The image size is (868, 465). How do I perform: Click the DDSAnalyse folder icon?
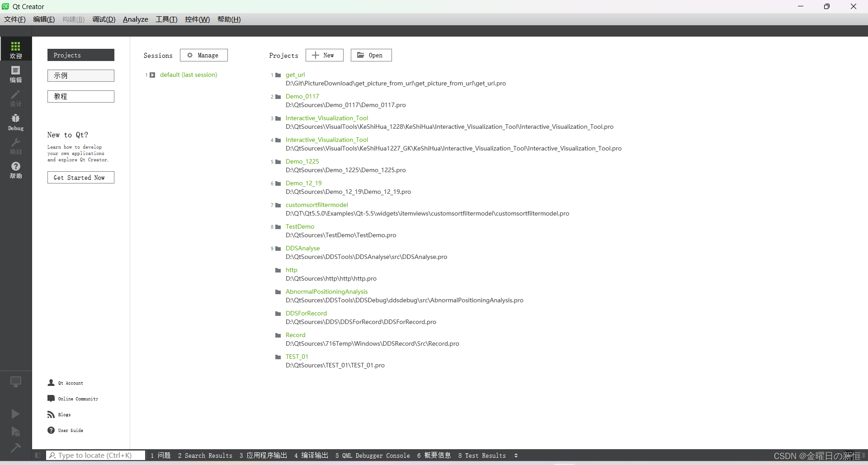click(278, 249)
